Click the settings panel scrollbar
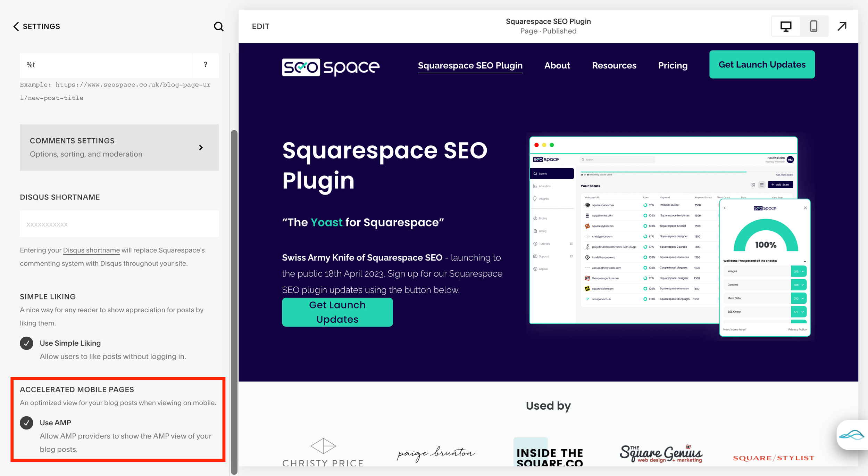The width and height of the screenshot is (868, 476). point(234,302)
